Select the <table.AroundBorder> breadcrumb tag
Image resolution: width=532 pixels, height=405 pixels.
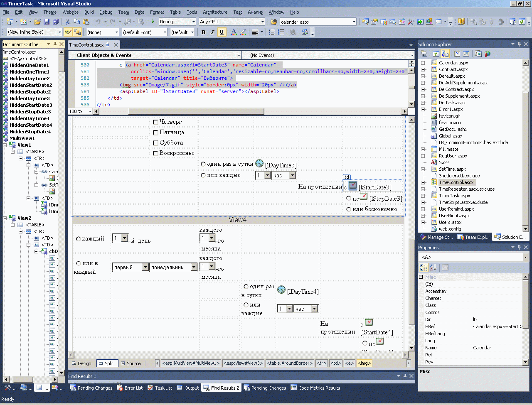290,363
